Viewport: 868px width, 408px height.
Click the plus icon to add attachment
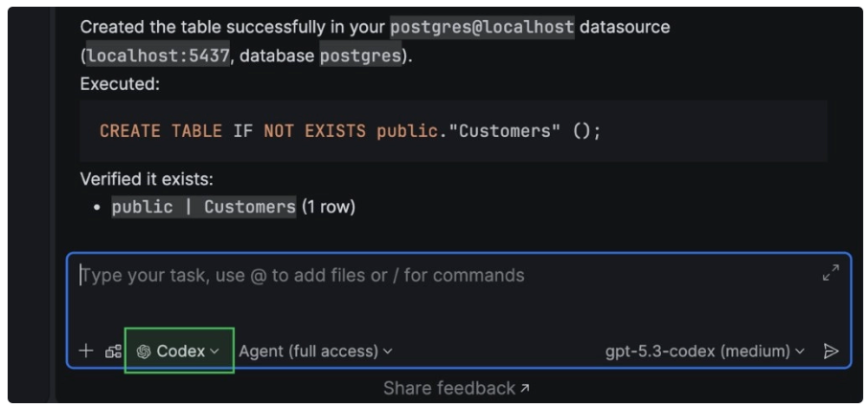tap(86, 351)
